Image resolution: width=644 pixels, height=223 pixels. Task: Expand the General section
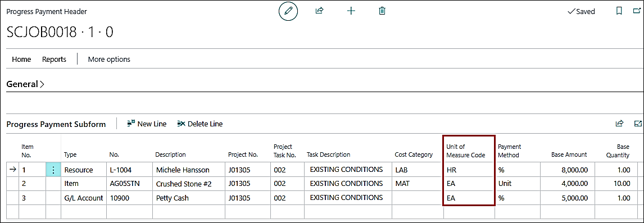(25, 84)
